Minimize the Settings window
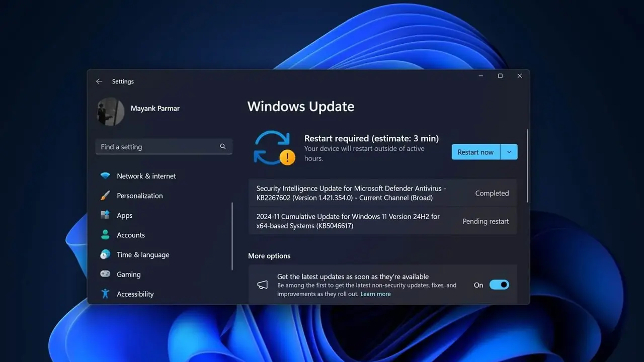Viewport: 644px width, 362px height. click(x=481, y=76)
